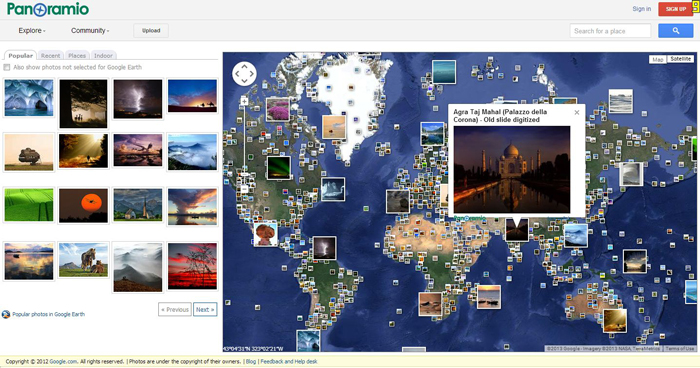
Task: Switch map view to Satellite
Action: pyautogui.click(x=680, y=59)
